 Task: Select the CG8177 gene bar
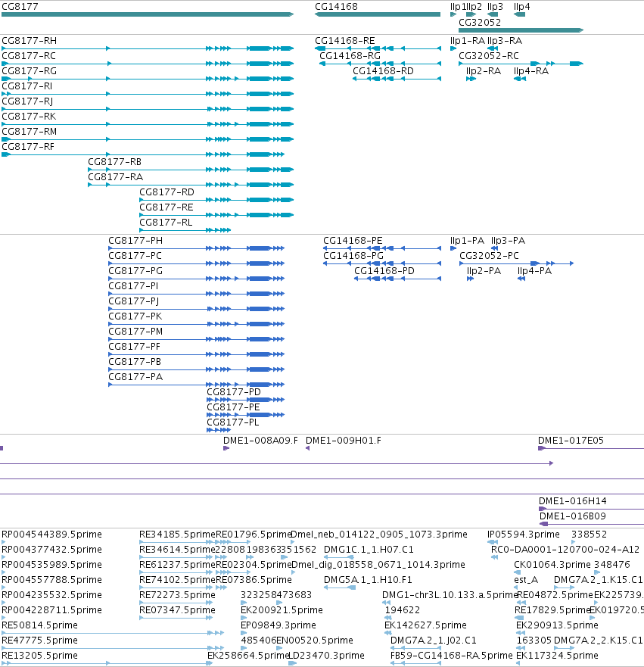148,14
